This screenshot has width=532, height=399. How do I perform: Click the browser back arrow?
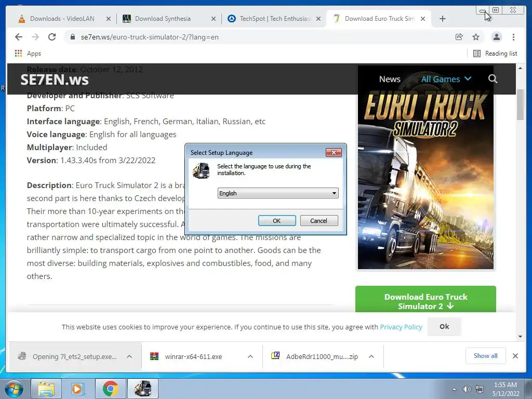[19, 37]
